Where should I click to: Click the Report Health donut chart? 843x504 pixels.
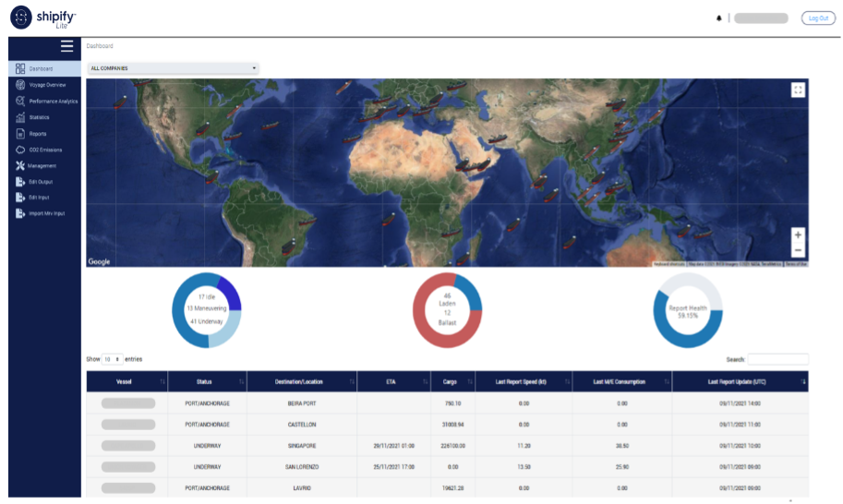click(x=688, y=310)
